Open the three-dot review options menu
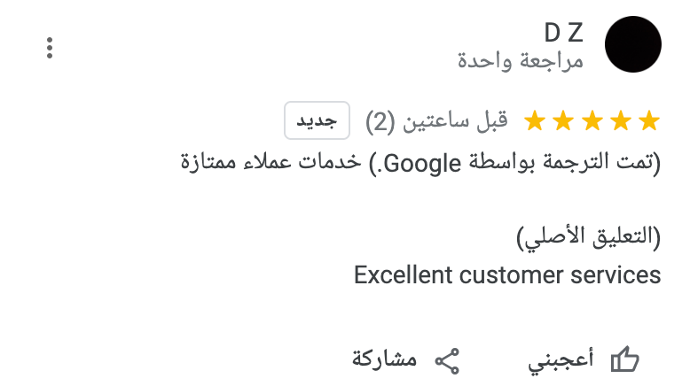 [49, 48]
